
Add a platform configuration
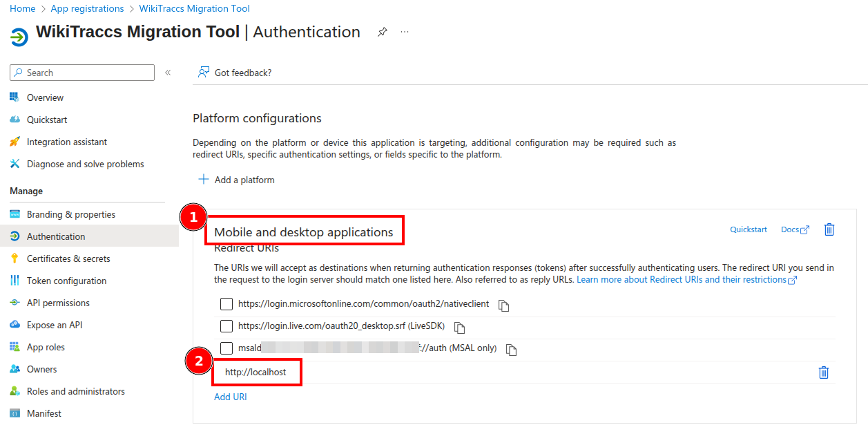click(x=237, y=180)
